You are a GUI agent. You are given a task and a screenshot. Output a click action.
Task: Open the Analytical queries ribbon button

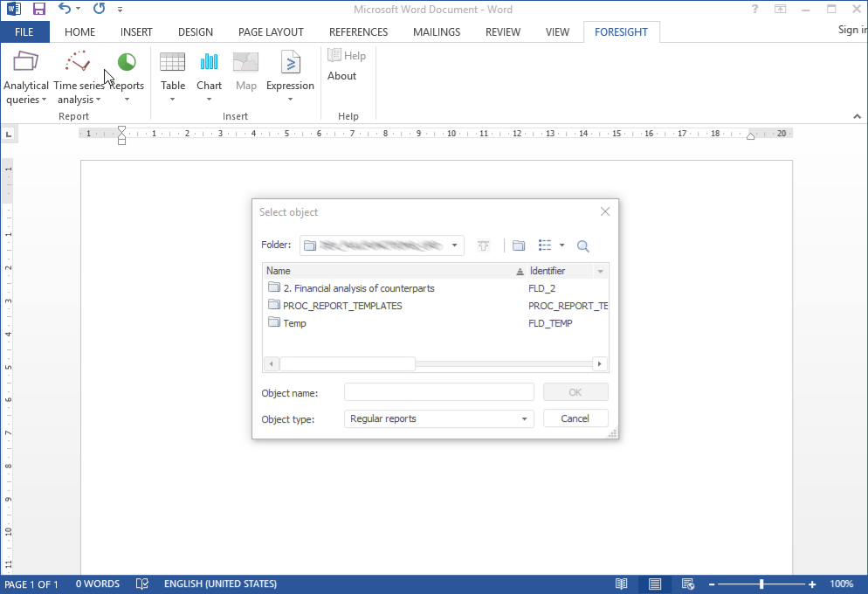(26, 76)
